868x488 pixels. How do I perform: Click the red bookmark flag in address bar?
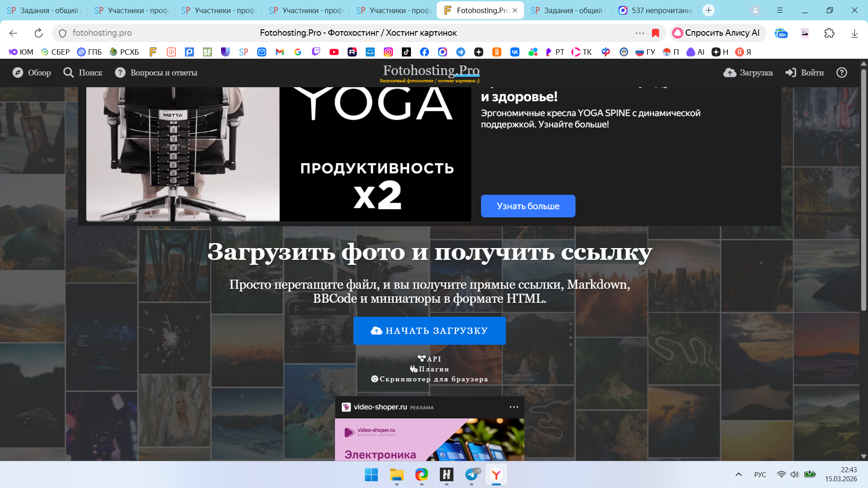(x=656, y=33)
